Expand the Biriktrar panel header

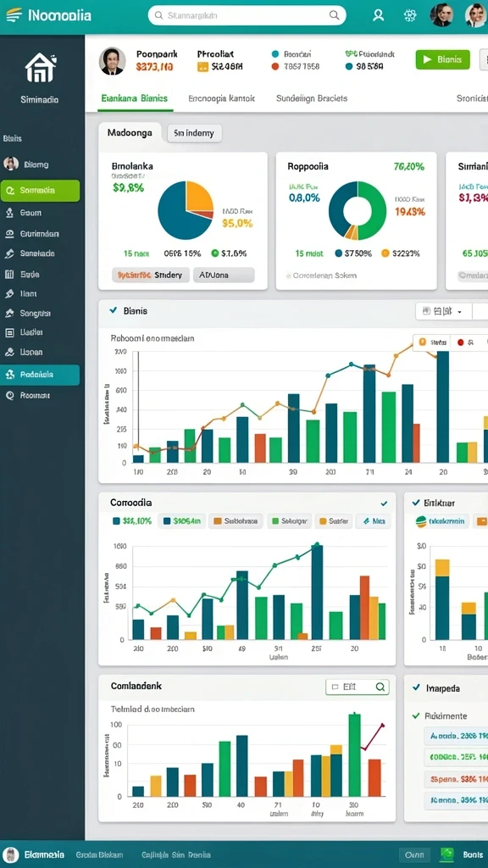pos(416,503)
